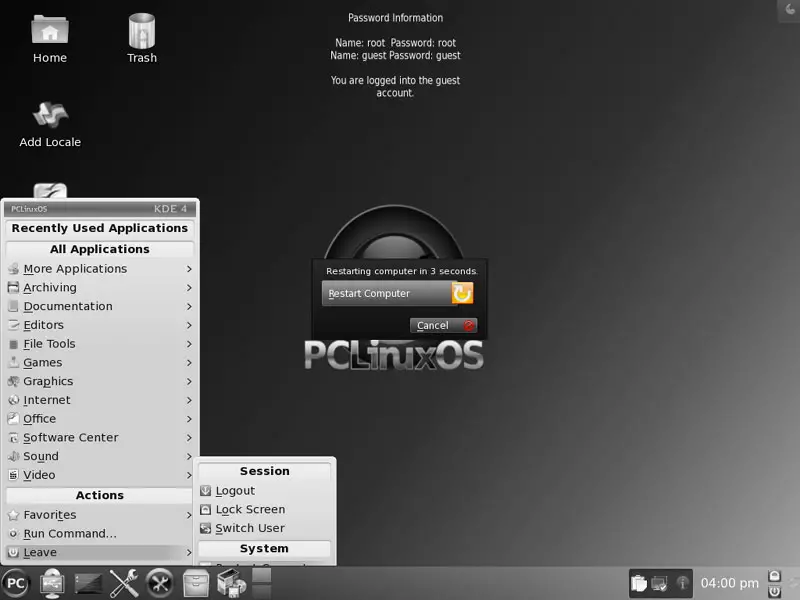Expand the Leave submenu arrow
Screen dimensions: 800x600
point(189,553)
